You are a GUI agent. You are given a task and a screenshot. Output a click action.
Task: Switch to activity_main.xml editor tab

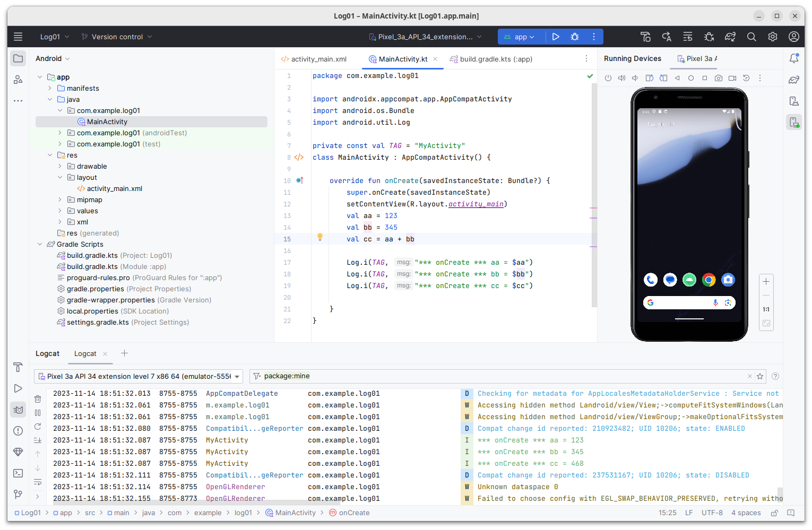tap(314, 59)
